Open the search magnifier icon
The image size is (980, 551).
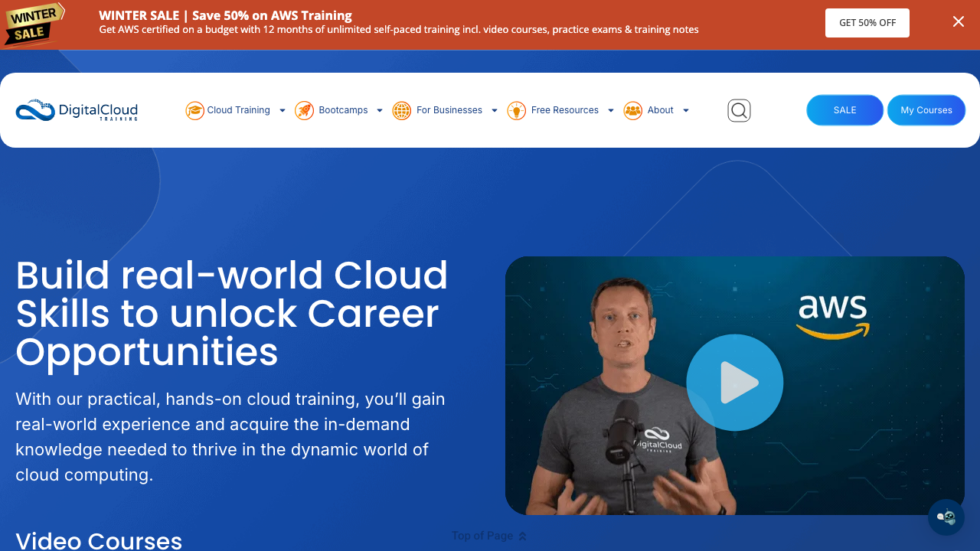739,110
